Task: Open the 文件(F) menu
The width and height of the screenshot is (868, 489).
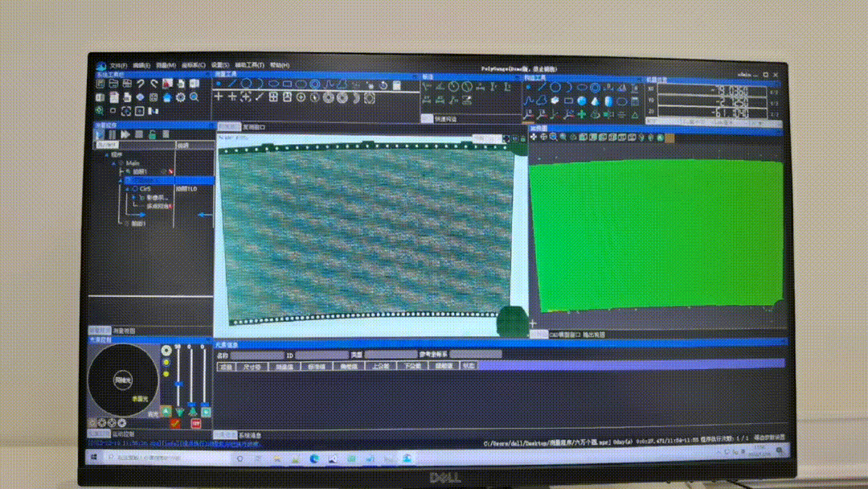Action: pyautogui.click(x=118, y=65)
